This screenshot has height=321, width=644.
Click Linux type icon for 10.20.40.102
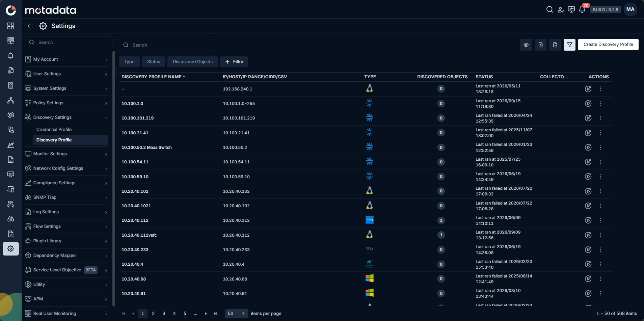[370, 191]
